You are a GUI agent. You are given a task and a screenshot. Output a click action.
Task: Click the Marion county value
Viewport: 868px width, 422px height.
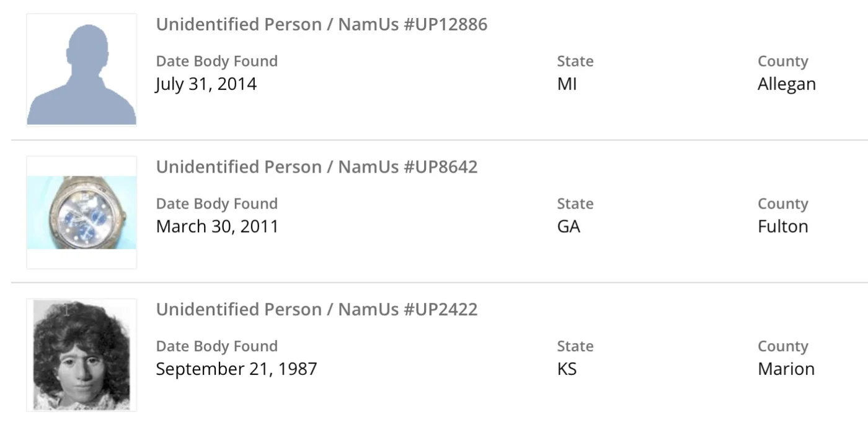tap(786, 369)
